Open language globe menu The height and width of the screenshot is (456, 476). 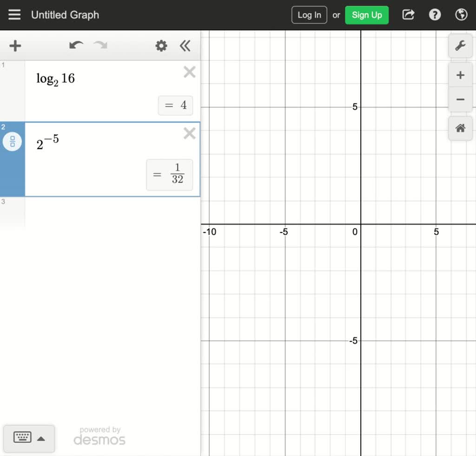point(461,15)
